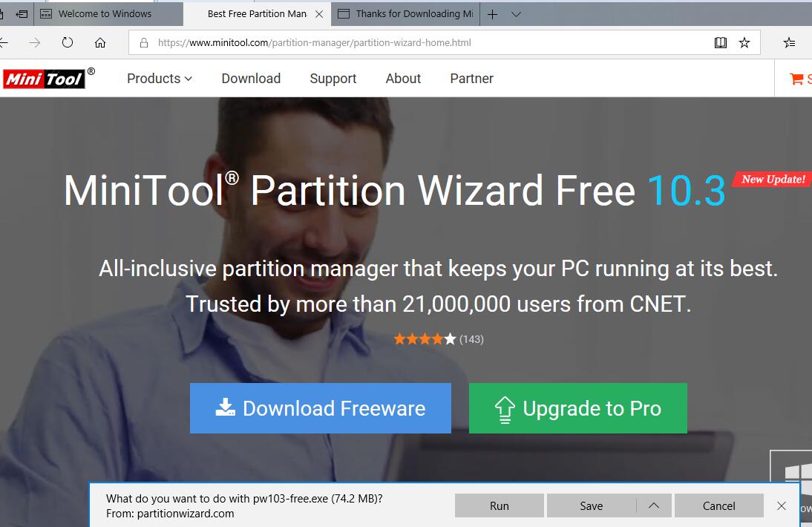Set these tabs aside
This screenshot has width=812, height=527.
pyautogui.click(x=22, y=14)
